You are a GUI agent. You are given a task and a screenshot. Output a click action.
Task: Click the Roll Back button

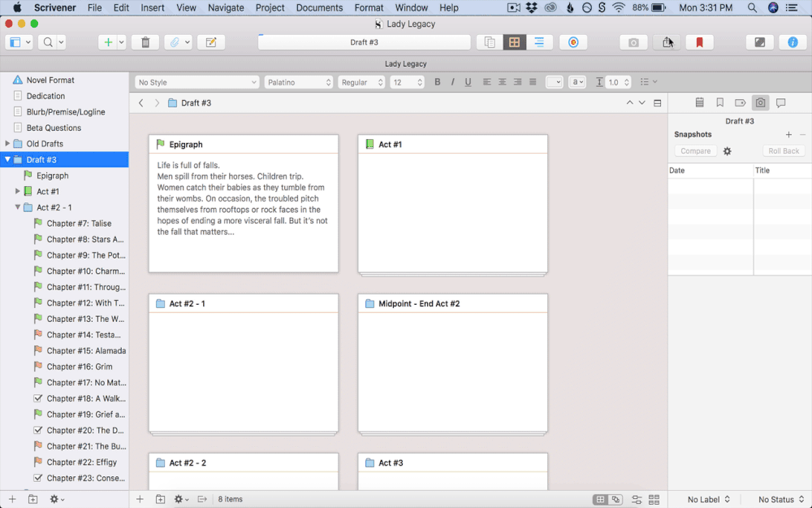tap(784, 151)
